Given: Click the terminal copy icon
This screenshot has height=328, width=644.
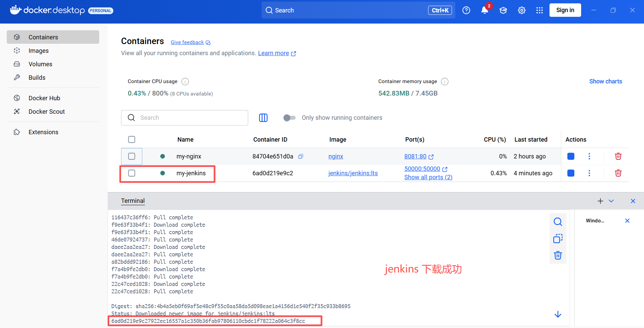Looking at the screenshot, I should click(558, 239).
